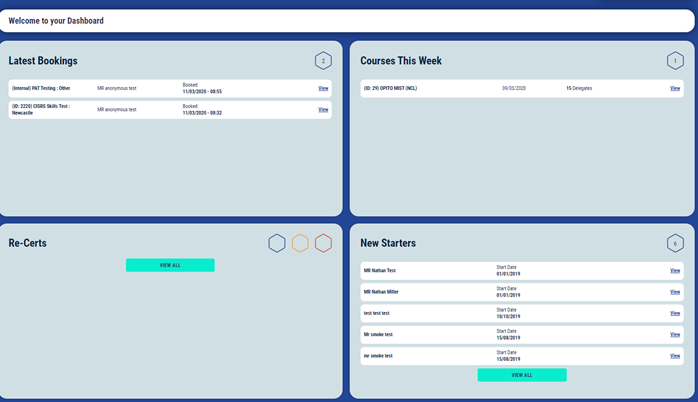Click the OPITO MIST (NCL) course name
This screenshot has height=402, width=698.
tap(391, 88)
